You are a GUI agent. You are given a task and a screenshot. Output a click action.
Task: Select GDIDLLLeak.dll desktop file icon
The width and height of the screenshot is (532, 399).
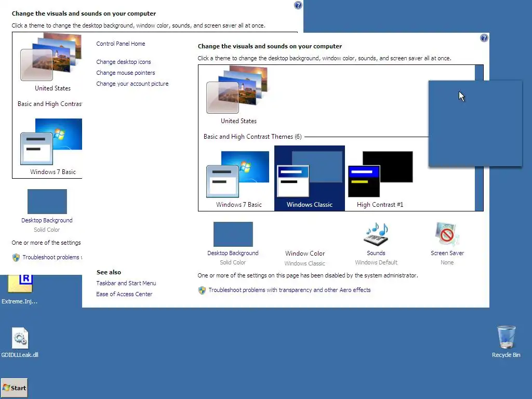click(x=20, y=342)
